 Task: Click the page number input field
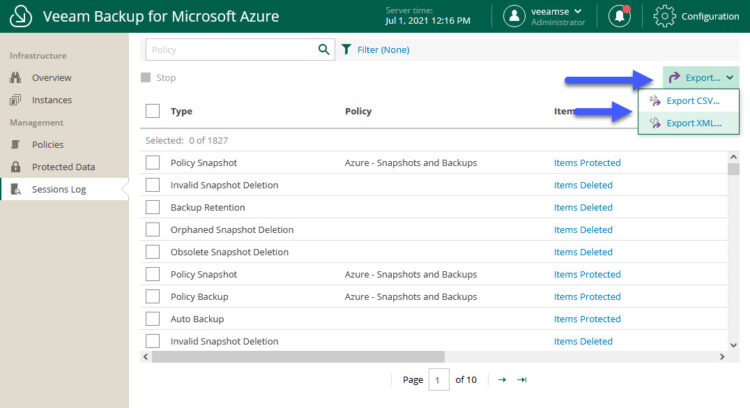439,380
